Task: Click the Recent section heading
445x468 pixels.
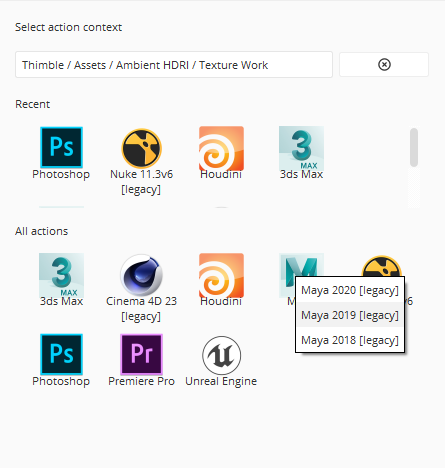Action: coord(32,104)
